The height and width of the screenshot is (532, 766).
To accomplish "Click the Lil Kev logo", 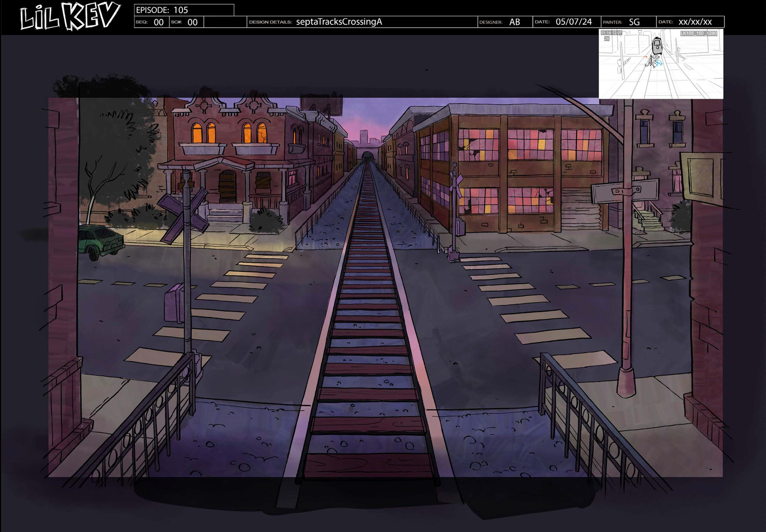I will pos(70,17).
